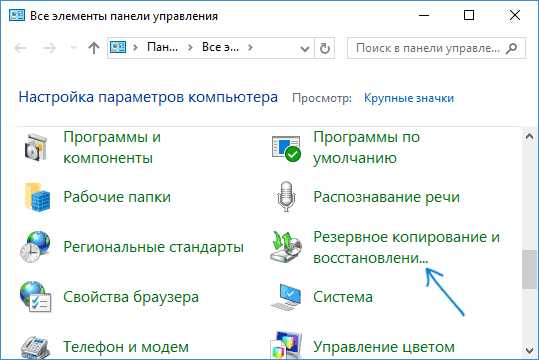
Task: Click the address bar Control Panel icon
Action: tap(118, 47)
